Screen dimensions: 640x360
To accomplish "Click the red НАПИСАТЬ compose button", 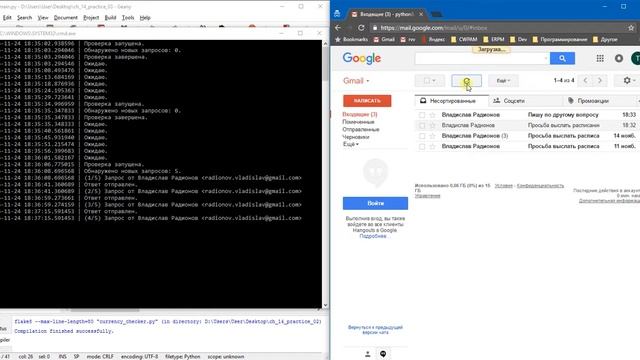I will pyautogui.click(x=367, y=101).
